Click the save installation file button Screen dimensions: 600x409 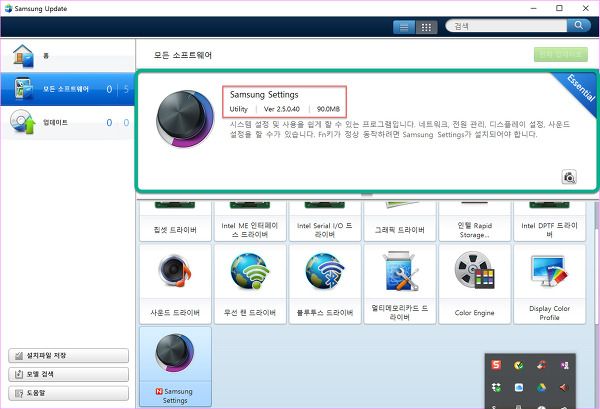(68, 355)
